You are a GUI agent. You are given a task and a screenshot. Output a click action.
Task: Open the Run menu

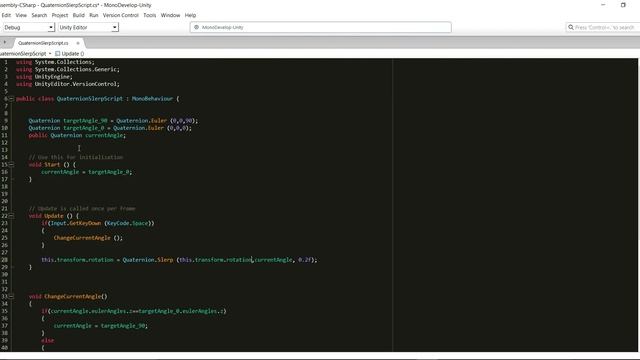coord(94,15)
